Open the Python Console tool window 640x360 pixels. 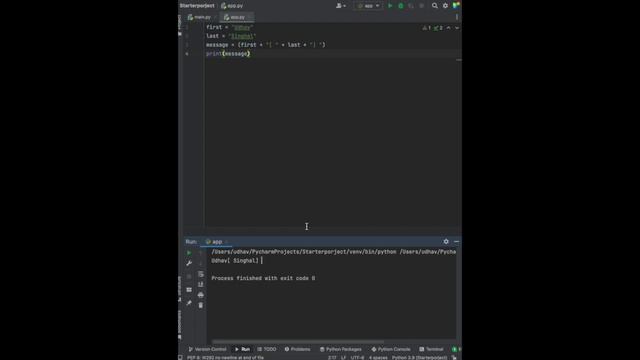click(x=391, y=349)
